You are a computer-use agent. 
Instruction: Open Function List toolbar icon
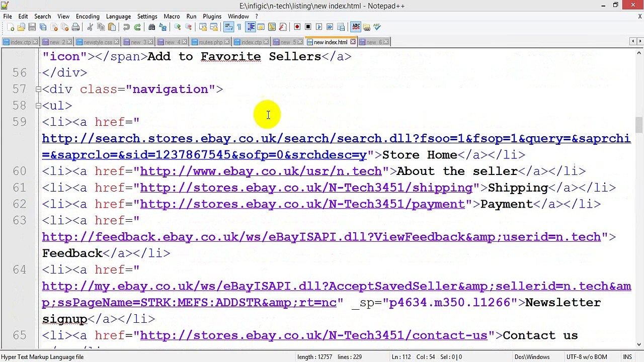pos(283,27)
